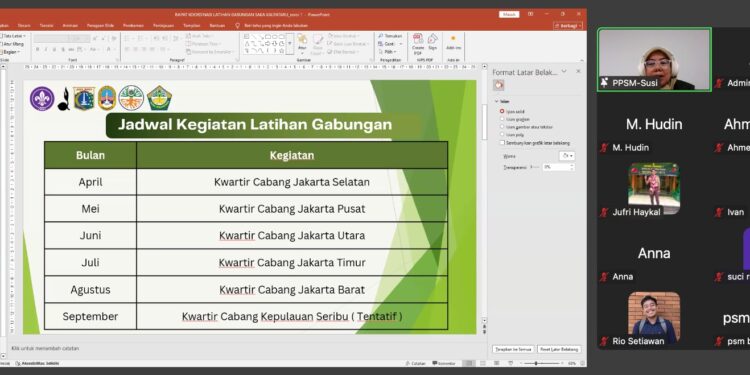Open the Ganti (Replace) dropdown arrow
This screenshot has height=375, width=750.
coord(401,44)
